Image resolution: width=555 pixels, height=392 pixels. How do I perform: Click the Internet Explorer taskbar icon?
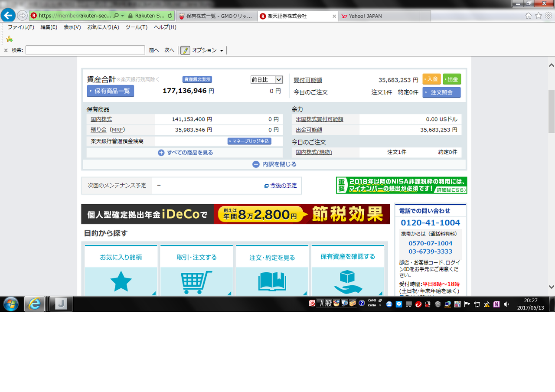point(34,304)
